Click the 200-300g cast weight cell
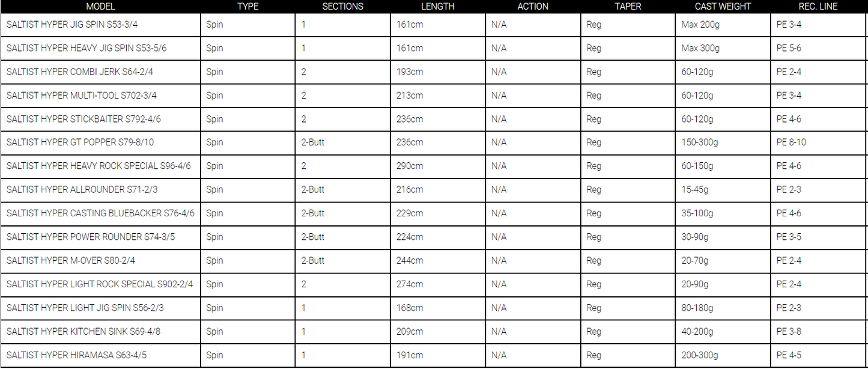The width and height of the screenshot is (868, 369). [x=723, y=355]
